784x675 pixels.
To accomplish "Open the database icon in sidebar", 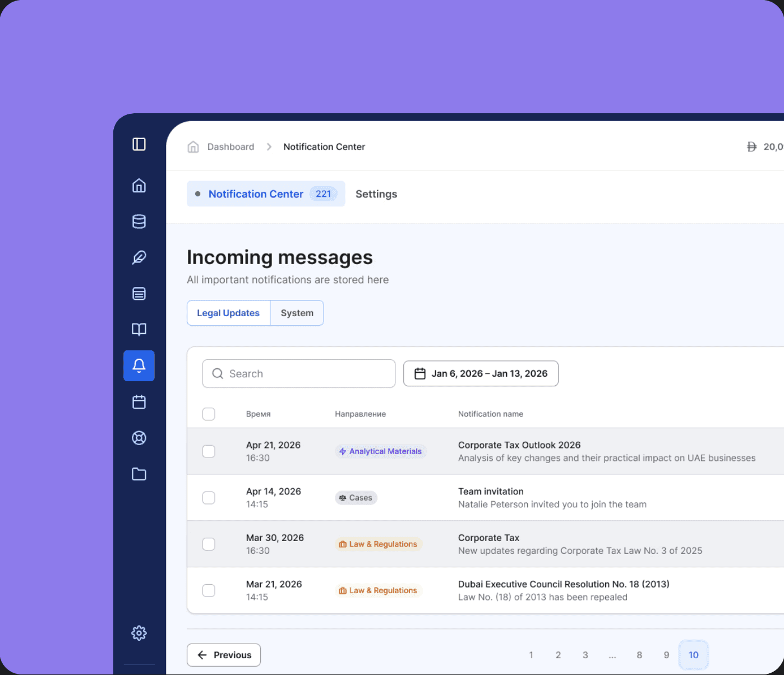I will (x=139, y=221).
